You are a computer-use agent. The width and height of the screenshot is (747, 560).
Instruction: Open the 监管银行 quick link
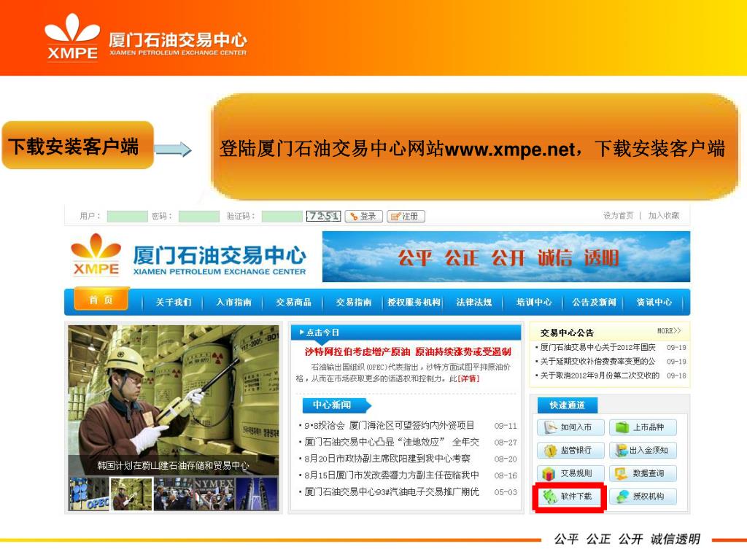click(570, 450)
